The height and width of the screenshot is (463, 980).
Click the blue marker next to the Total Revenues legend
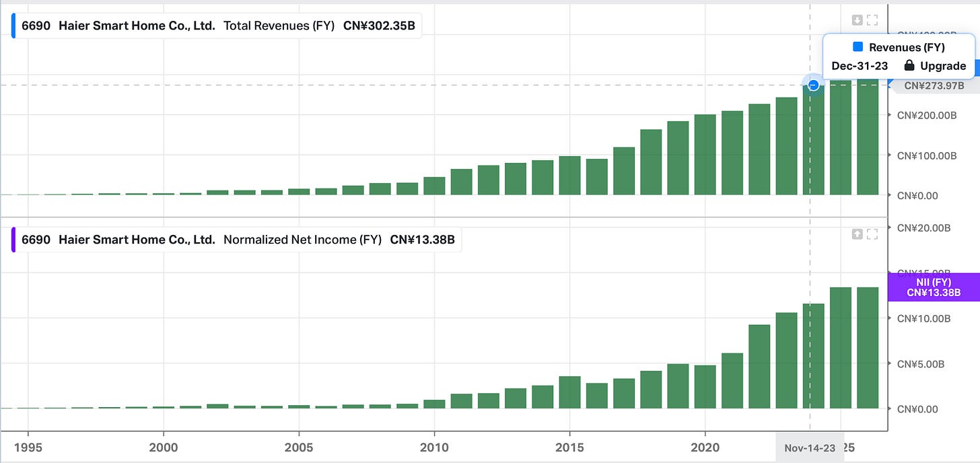[x=13, y=26]
